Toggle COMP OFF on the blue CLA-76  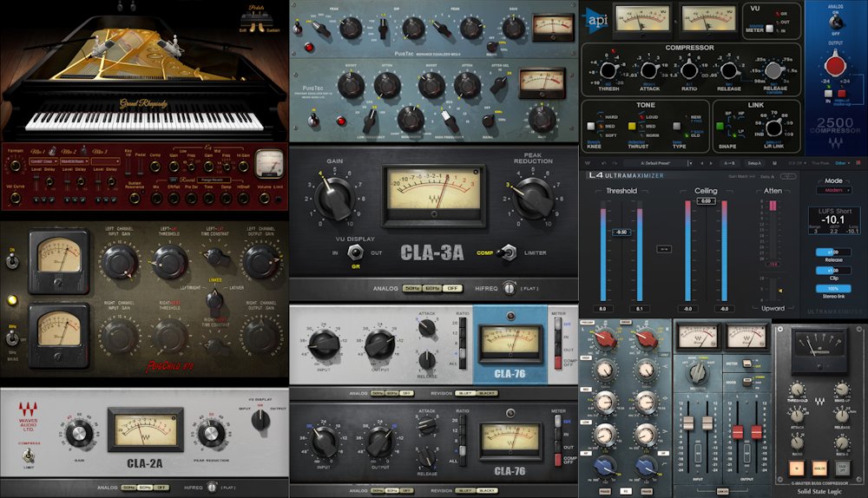[558, 363]
